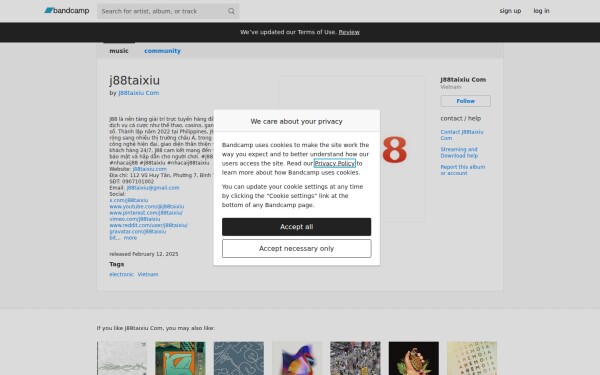Click the j88taixiu album title
This screenshot has height=375, width=600.
pos(134,80)
